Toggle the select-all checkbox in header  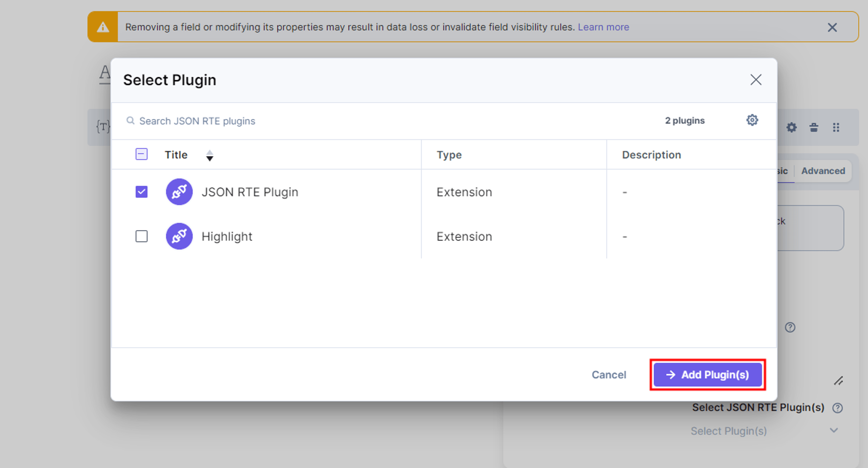142,154
